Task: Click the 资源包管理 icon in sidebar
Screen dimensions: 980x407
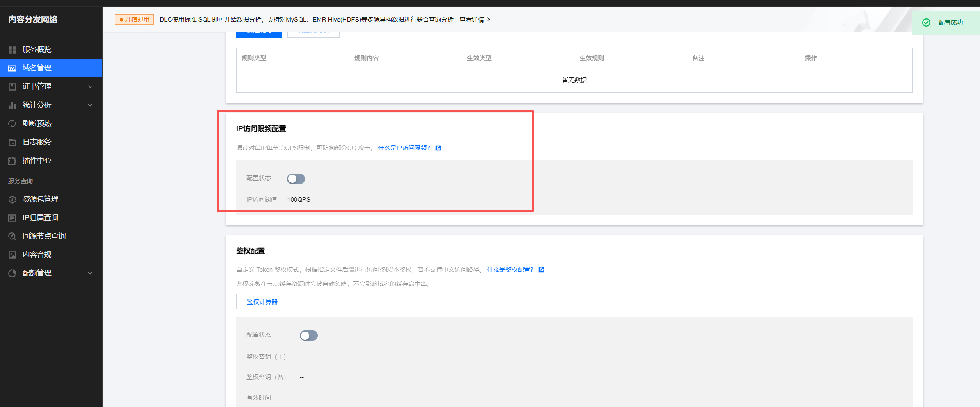Action: [12, 199]
